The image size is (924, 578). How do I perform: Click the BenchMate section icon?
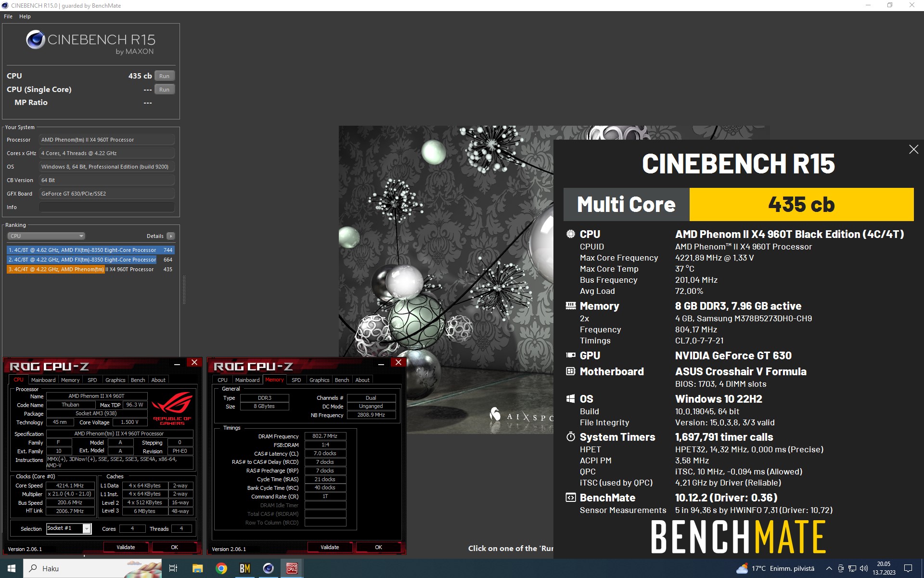click(x=570, y=498)
